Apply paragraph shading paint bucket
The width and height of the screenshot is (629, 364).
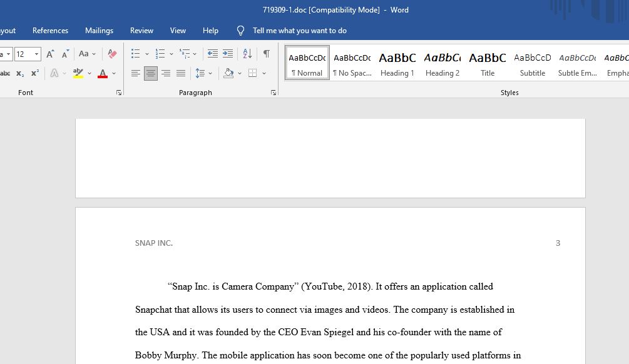228,73
